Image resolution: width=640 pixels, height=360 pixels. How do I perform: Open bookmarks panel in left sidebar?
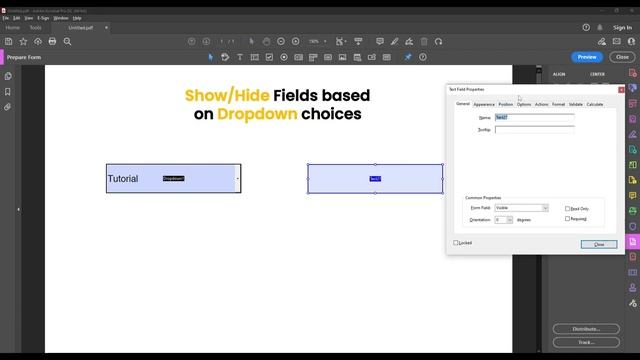tap(8, 92)
